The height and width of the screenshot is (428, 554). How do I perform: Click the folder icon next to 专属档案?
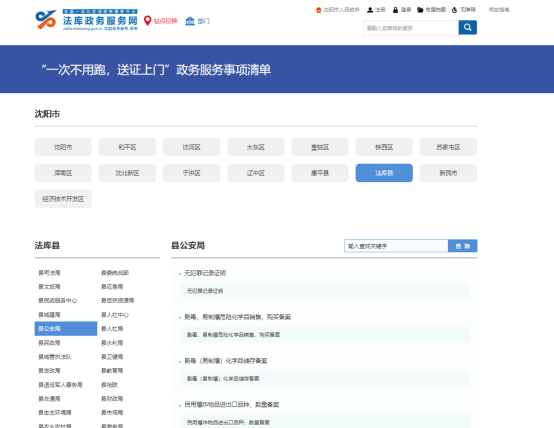pos(420,10)
